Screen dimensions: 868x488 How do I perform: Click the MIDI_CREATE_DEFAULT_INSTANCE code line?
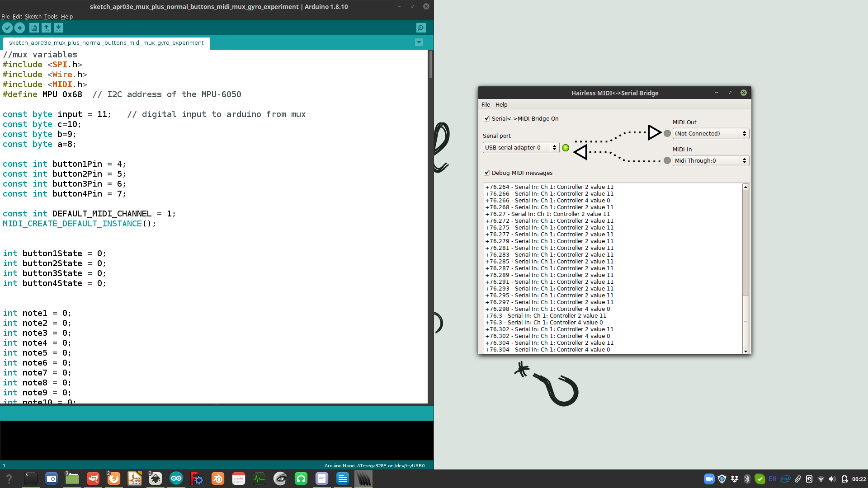(x=79, y=224)
